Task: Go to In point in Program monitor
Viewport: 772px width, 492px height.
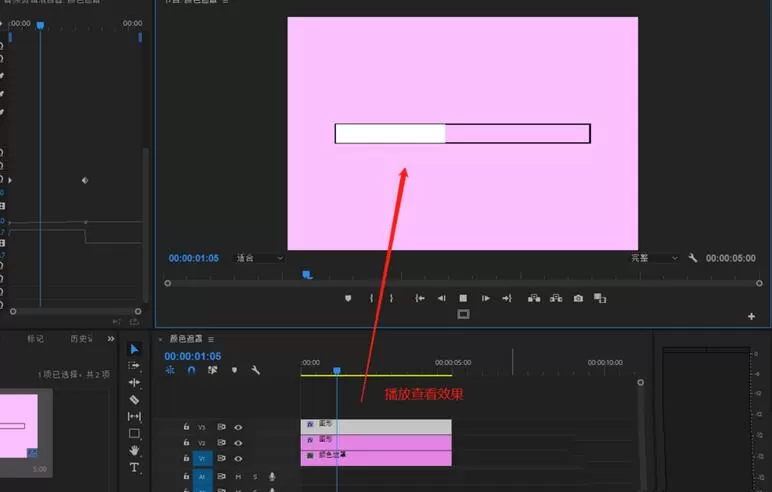Action: pyautogui.click(x=419, y=298)
